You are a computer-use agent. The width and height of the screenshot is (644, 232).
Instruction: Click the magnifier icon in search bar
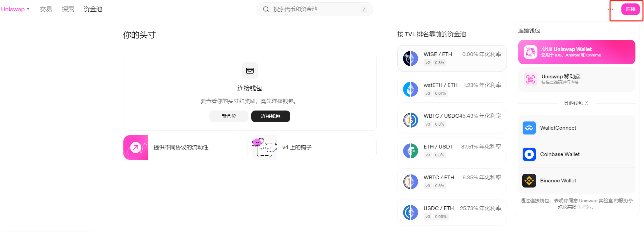click(266, 9)
